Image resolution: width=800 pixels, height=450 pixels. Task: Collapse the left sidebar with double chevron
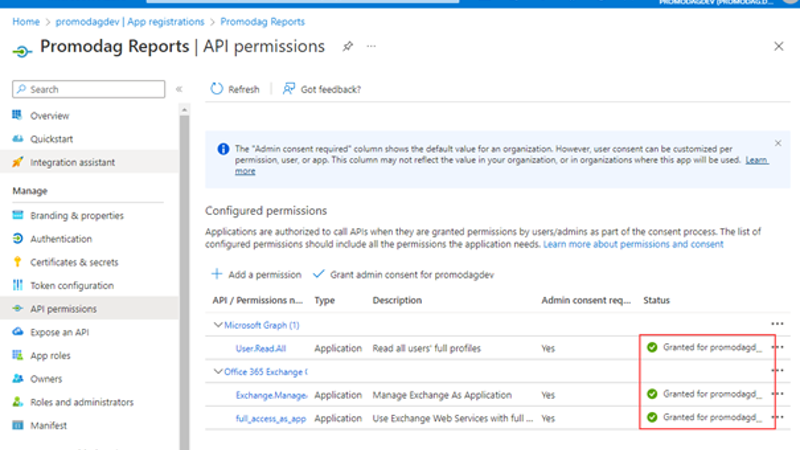[x=179, y=89]
